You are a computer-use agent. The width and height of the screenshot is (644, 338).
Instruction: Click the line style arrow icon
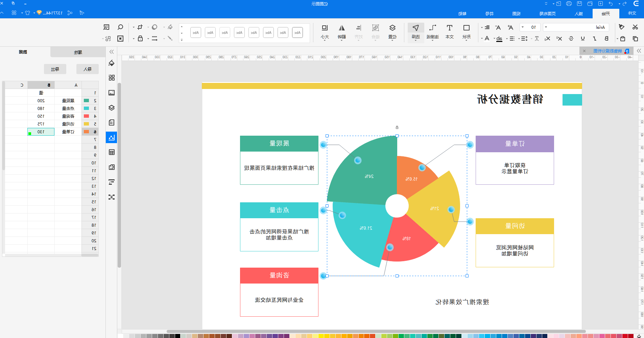tap(154, 38)
